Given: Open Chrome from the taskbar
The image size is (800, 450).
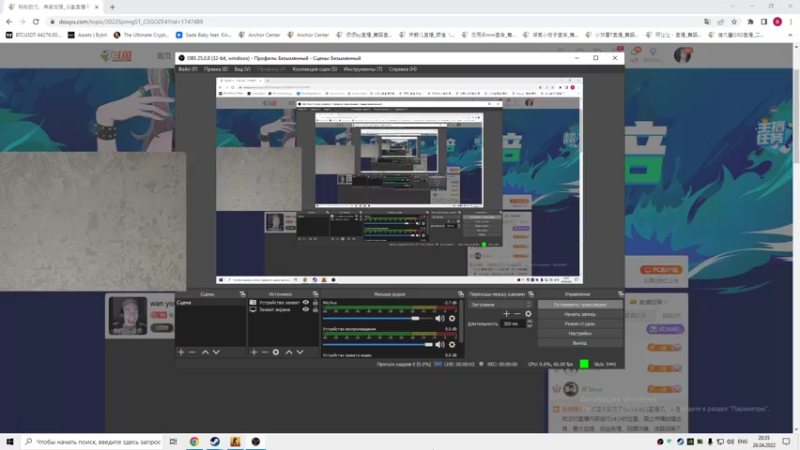Looking at the screenshot, I should 194,441.
